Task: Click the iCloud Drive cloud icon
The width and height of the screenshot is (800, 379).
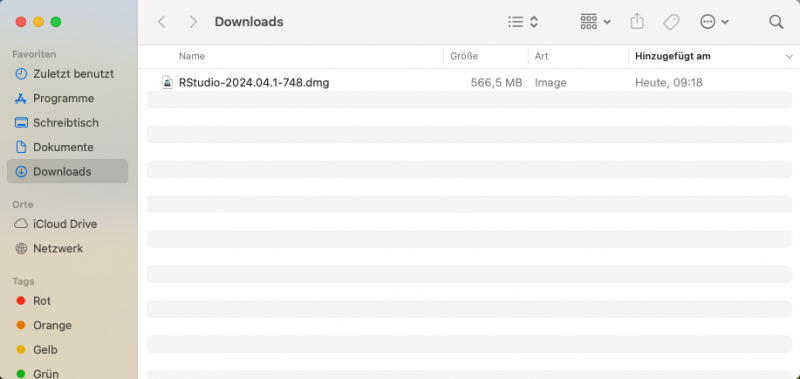Action: 21,224
